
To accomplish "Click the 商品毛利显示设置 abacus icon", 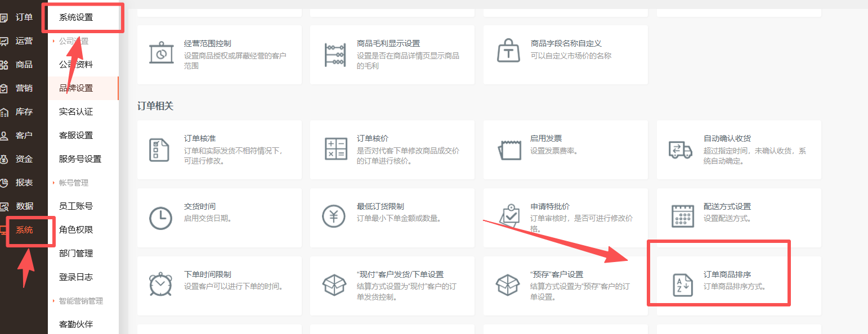I will click(x=335, y=55).
